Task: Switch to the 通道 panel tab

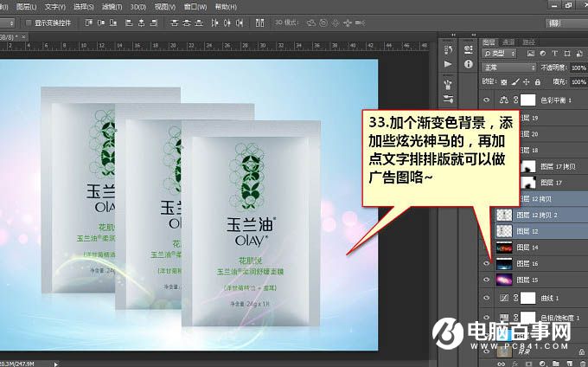Action: 508,42
